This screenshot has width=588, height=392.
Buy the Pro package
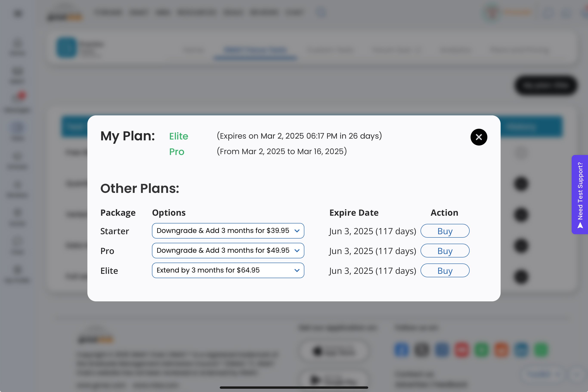[445, 251]
